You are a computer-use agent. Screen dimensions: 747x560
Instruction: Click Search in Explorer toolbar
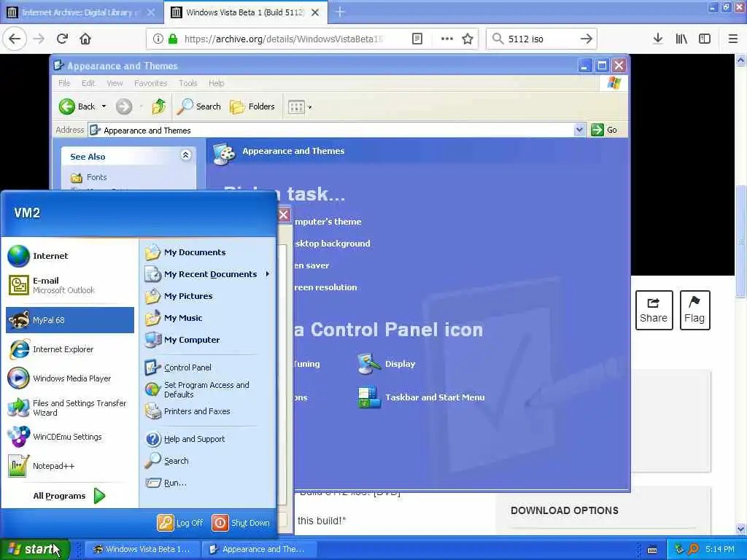click(199, 106)
